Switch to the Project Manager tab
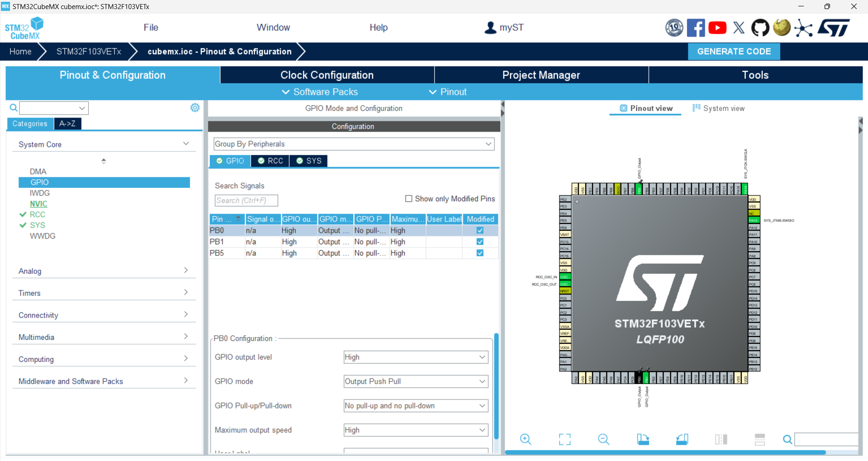The image size is (868, 461). [541, 75]
